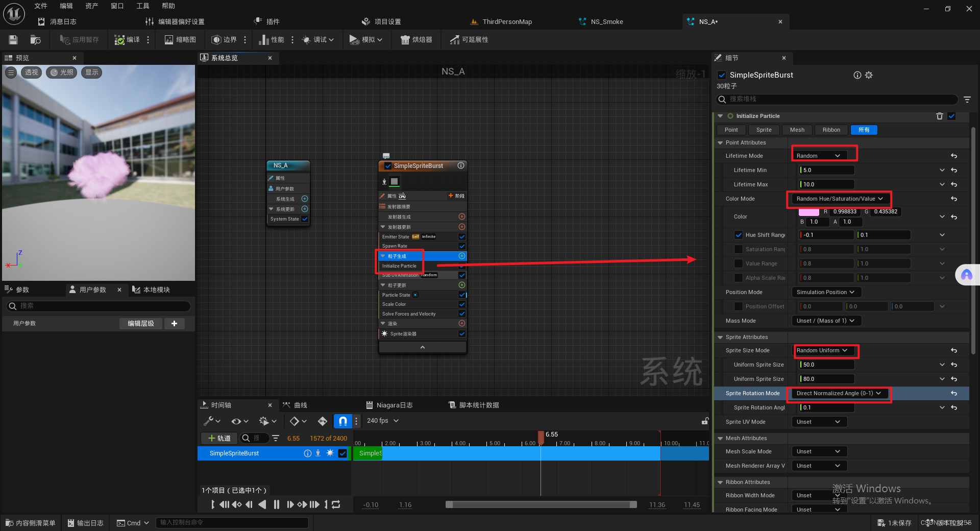
Task: Uncheck the Hue Shift Range option
Action: point(738,235)
